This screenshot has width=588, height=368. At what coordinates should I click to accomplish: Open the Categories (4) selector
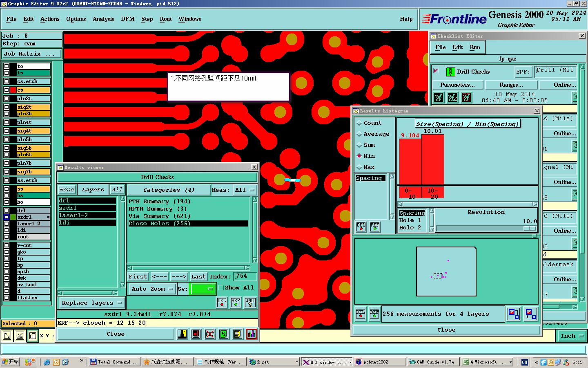(168, 190)
